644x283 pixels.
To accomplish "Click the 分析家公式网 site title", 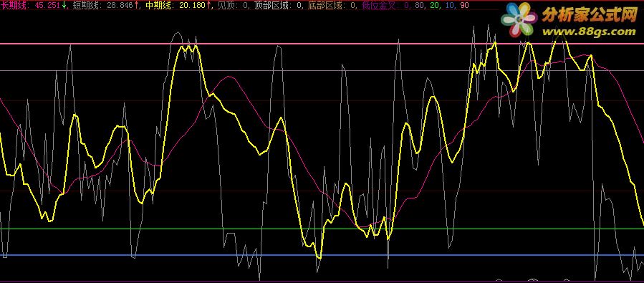I will tap(589, 15).
